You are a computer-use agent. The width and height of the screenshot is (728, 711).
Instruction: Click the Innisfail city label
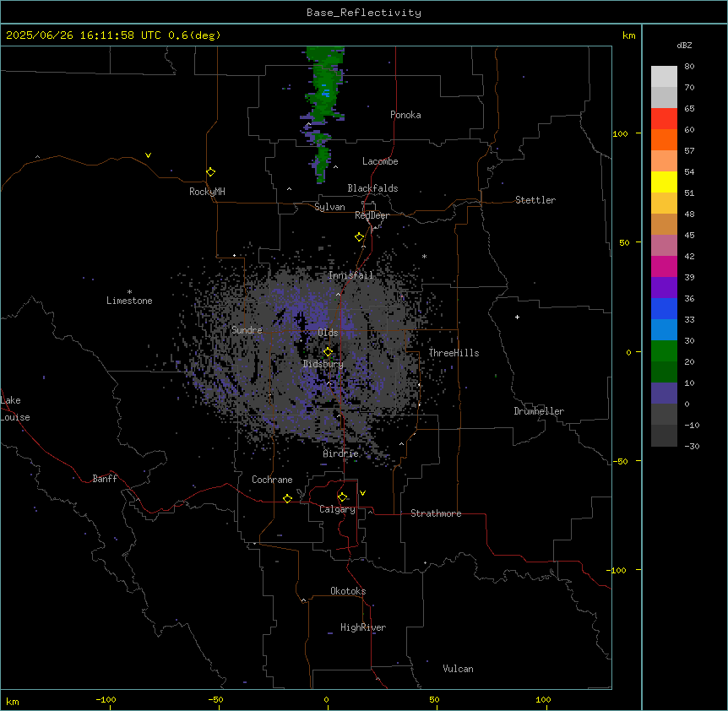[350, 275]
